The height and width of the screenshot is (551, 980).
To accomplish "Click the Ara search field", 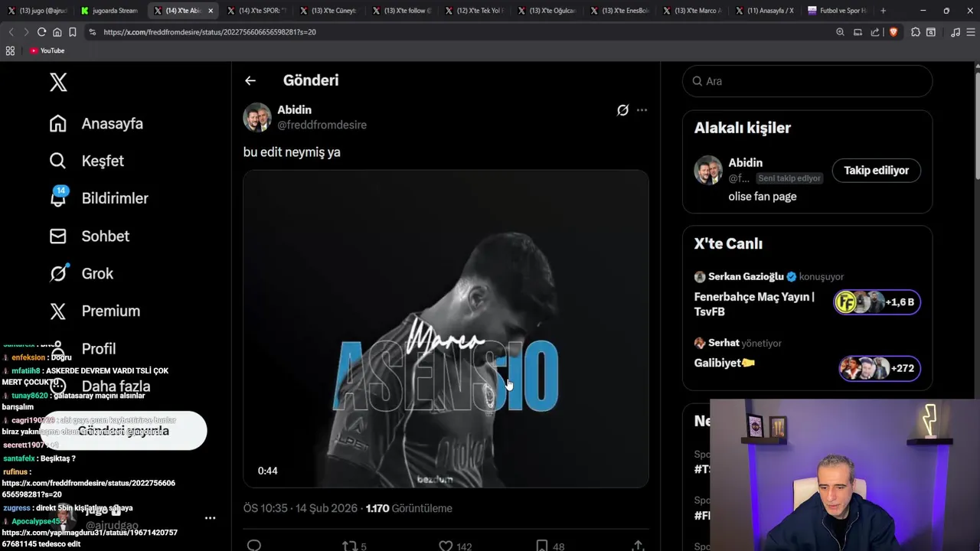I will pos(807,81).
